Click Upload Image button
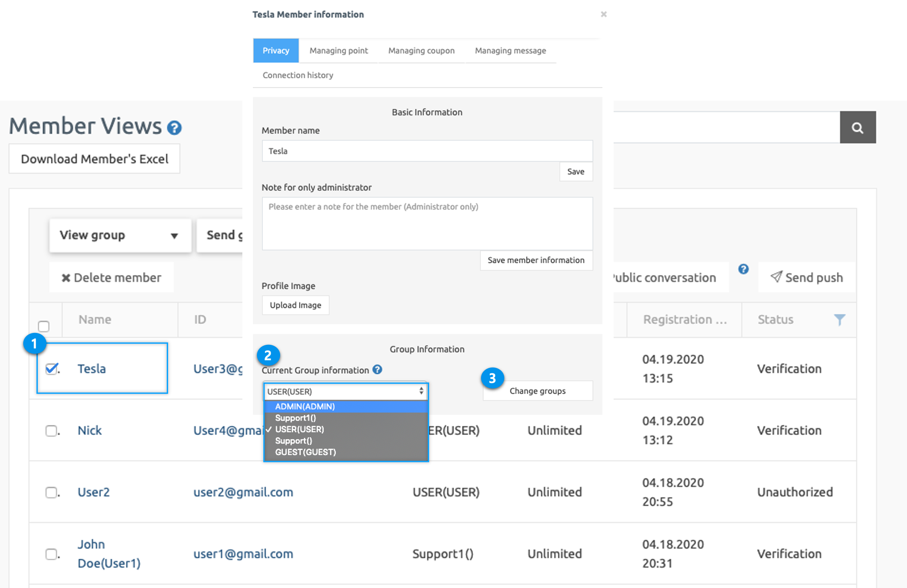This screenshot has width=907, height=588. 295,305
